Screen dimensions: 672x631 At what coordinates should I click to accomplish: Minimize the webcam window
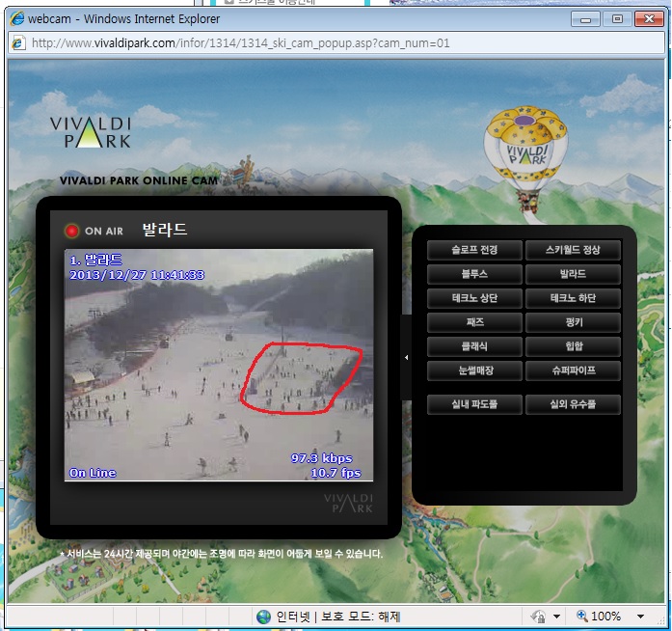(585, 19)
